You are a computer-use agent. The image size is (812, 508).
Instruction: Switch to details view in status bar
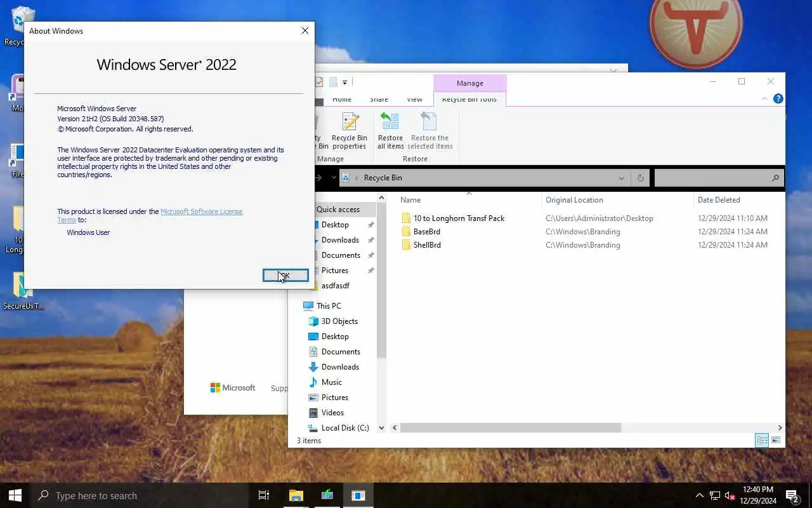pos(762,440)
